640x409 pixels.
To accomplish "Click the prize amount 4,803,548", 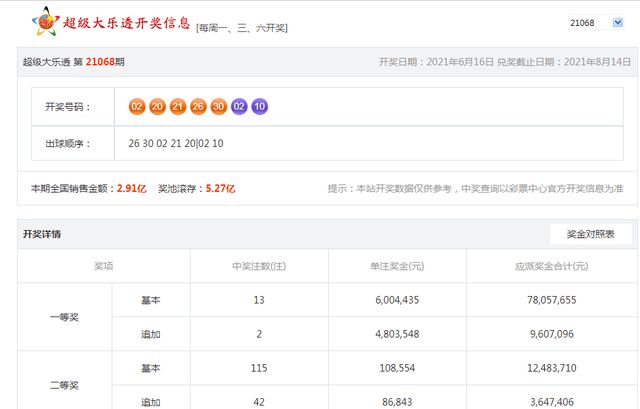I will (x=397, y=334).
